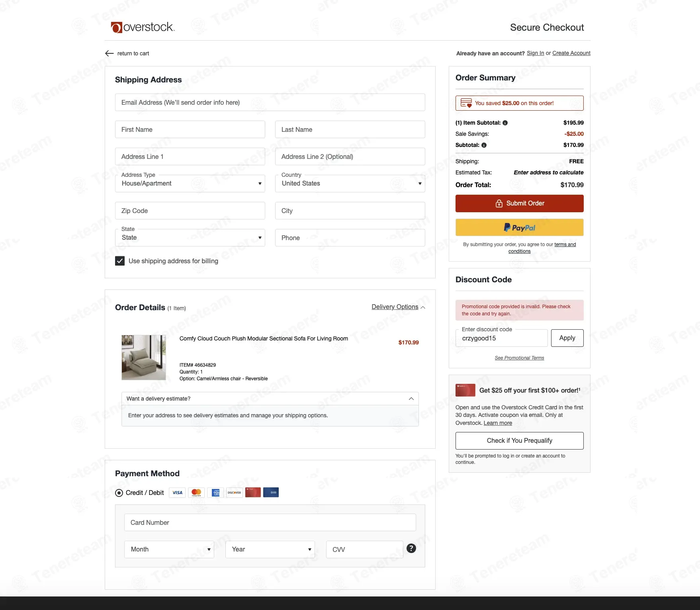Click the Sign In link
Viewport: 700px width, 610px height.
click(535, 53)
